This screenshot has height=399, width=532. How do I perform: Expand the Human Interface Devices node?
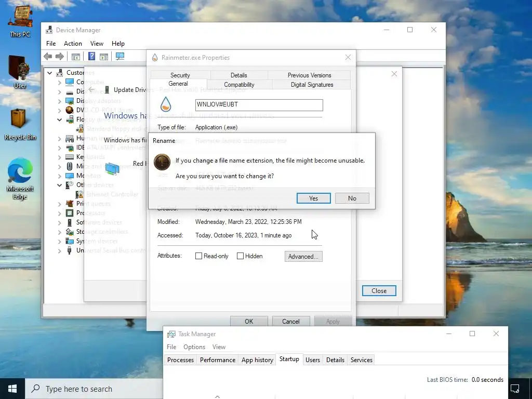click(60, 138)
